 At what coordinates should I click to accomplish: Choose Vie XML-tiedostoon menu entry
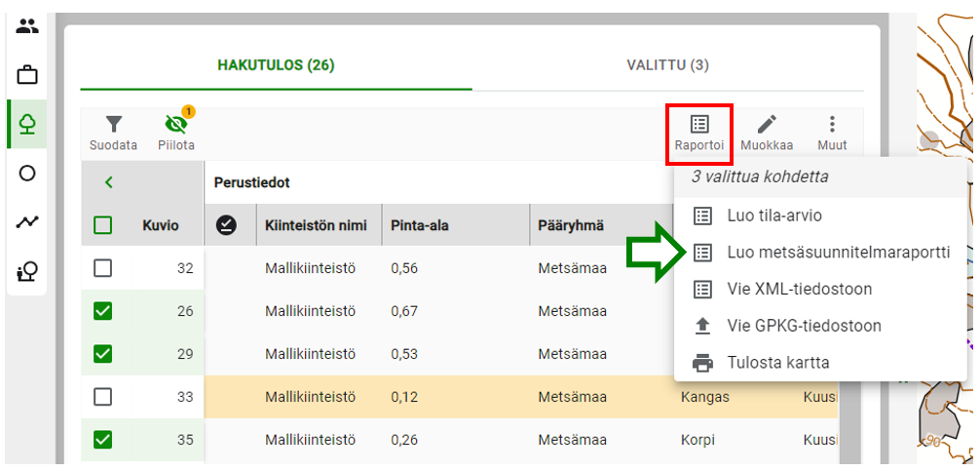point(820,290)
